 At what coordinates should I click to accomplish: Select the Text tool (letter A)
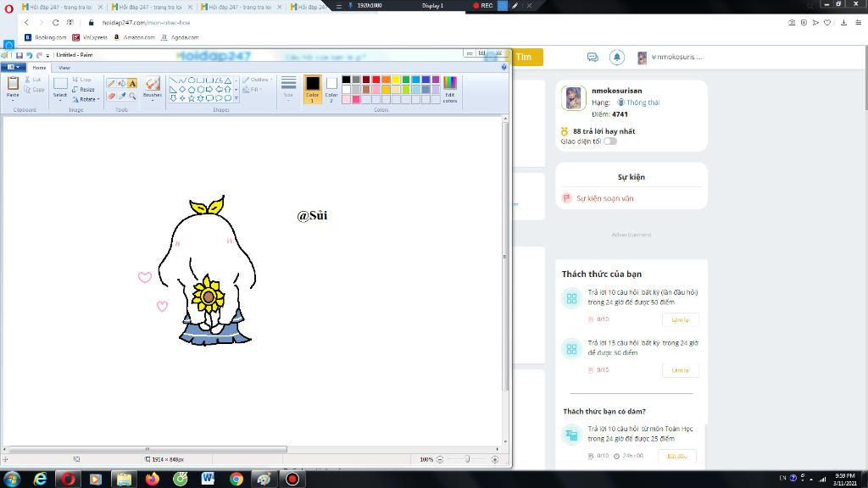(x=132, y=84)
